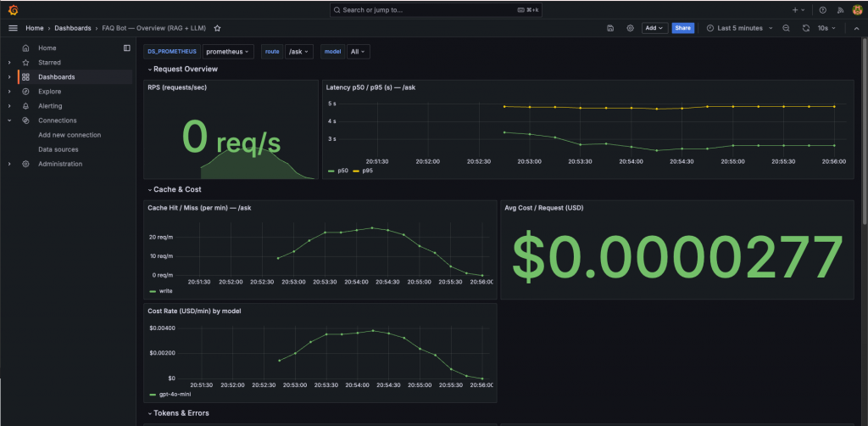
Task: Open Explore in the sidebar
Action: coord(50,92)
